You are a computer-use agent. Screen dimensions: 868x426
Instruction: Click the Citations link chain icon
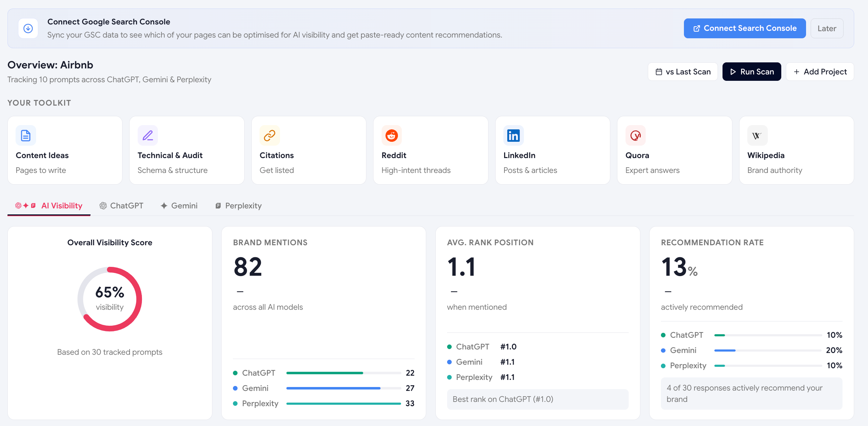coord(270,135)
